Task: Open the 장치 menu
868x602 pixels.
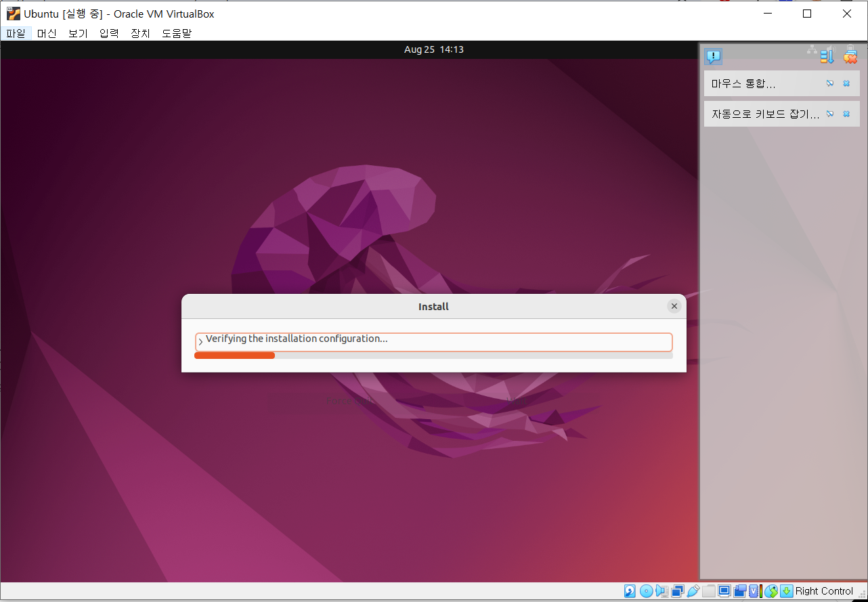Action: [140, 33]
